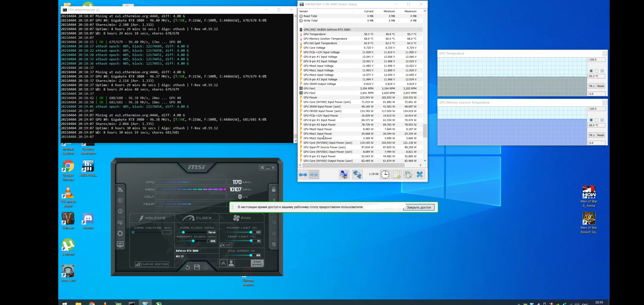The height and width of the screenshot is (305, 644).
Task: Click HWiNFO reset clock icon
Action: point(385,175)
